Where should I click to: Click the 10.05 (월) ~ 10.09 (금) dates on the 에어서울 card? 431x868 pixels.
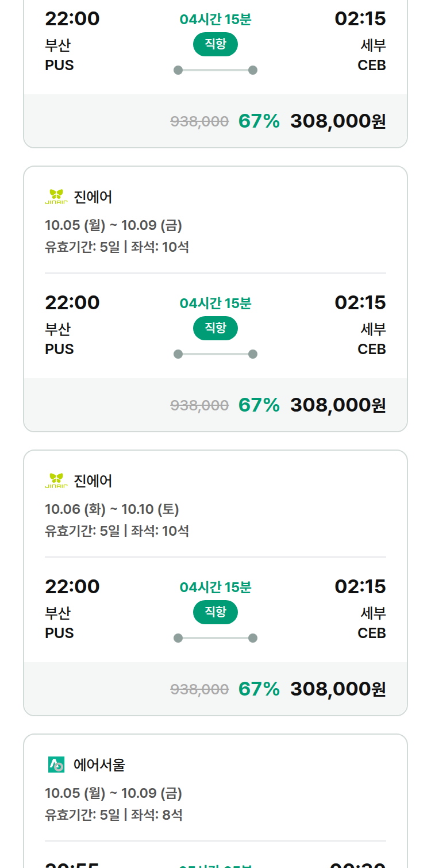[x=113, y=793]
